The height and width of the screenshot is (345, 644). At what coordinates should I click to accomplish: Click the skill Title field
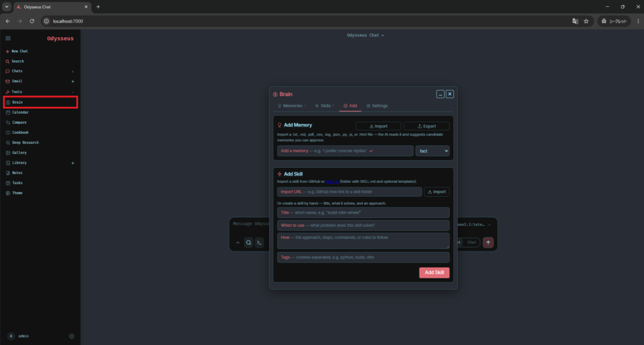[x=363, y=212]
